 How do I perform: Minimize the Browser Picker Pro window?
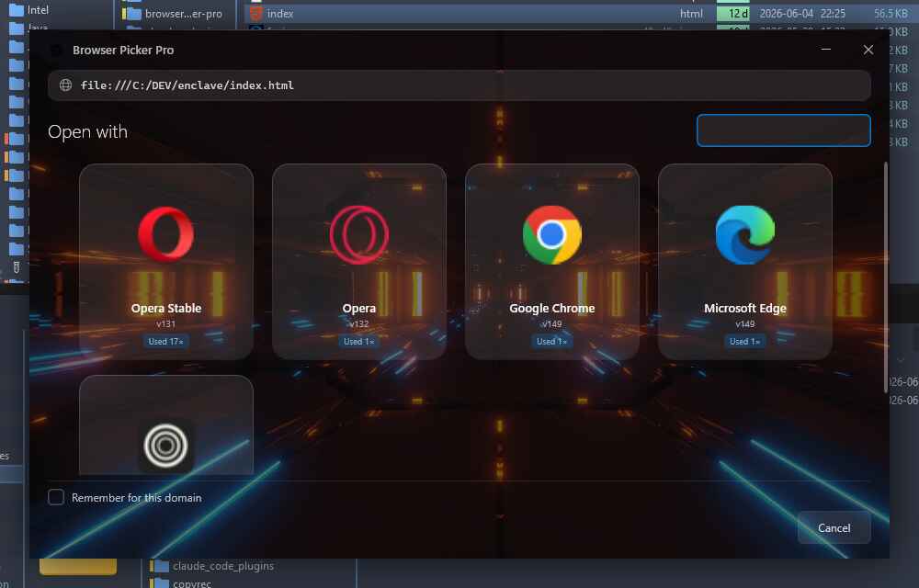click(826, 50)
